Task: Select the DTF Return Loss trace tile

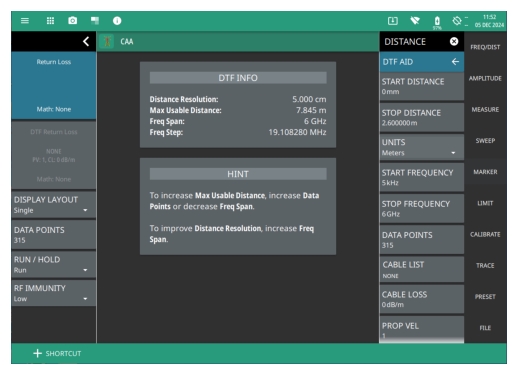Action: coord(54,155)
